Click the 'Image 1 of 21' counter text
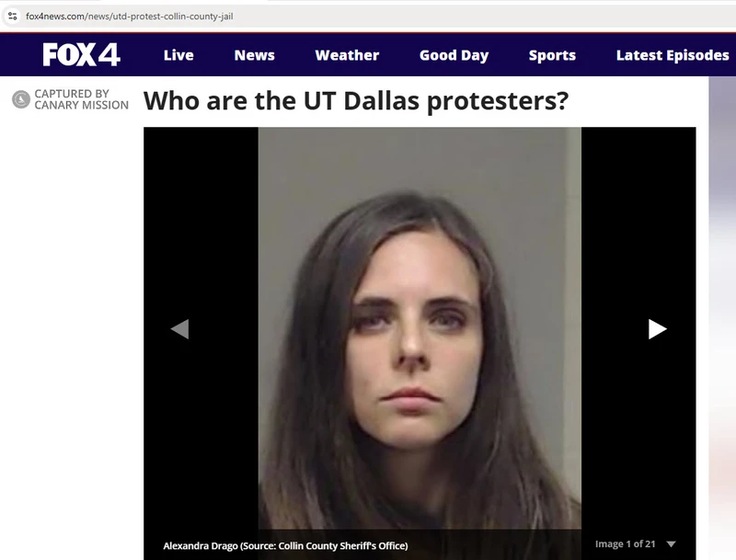 [626, 544]
